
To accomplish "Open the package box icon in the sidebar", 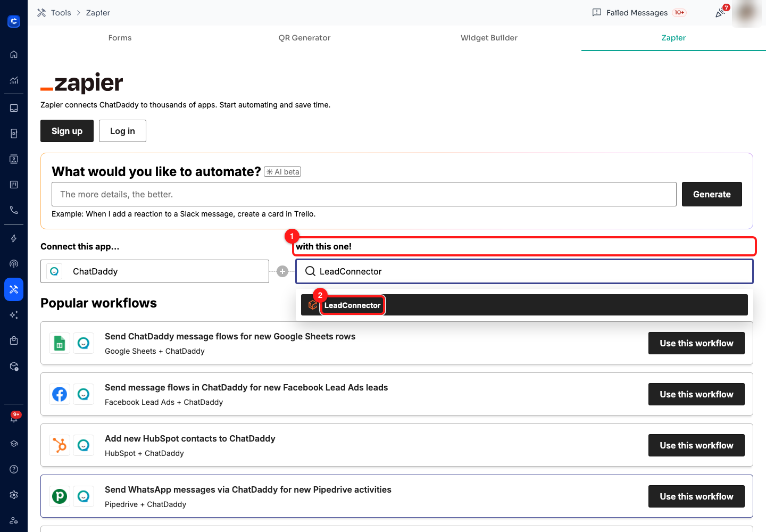I will tap(14, 366).
